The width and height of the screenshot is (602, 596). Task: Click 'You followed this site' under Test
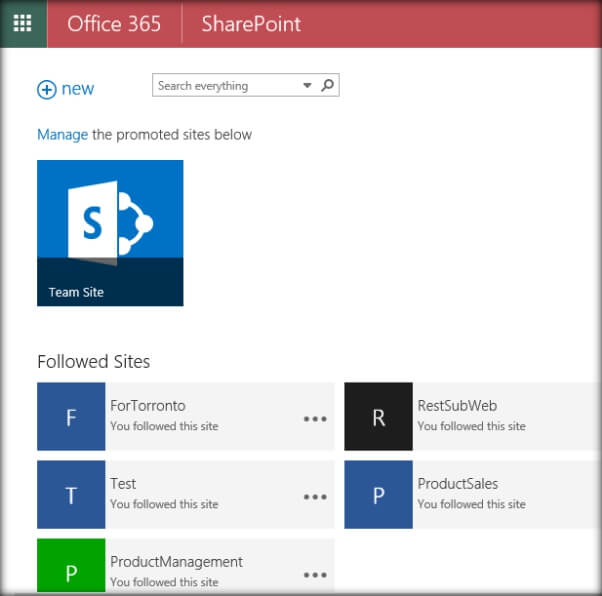click(164, 504)
